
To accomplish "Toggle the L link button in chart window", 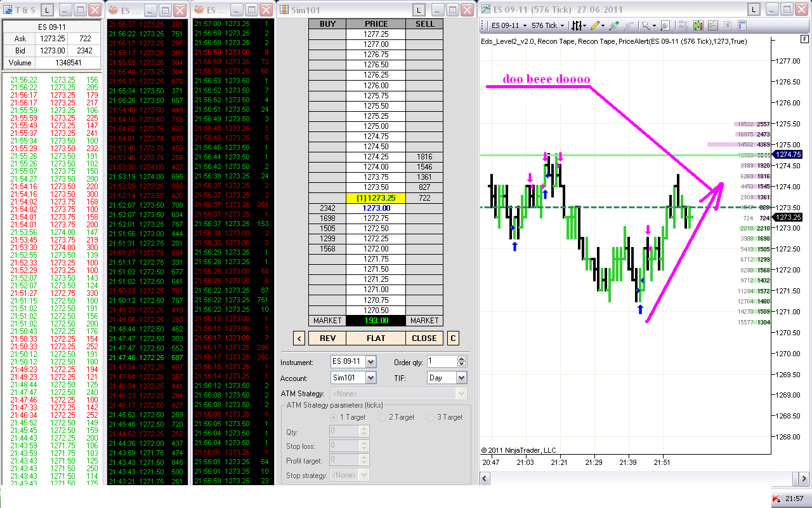I will coord(753,10).
